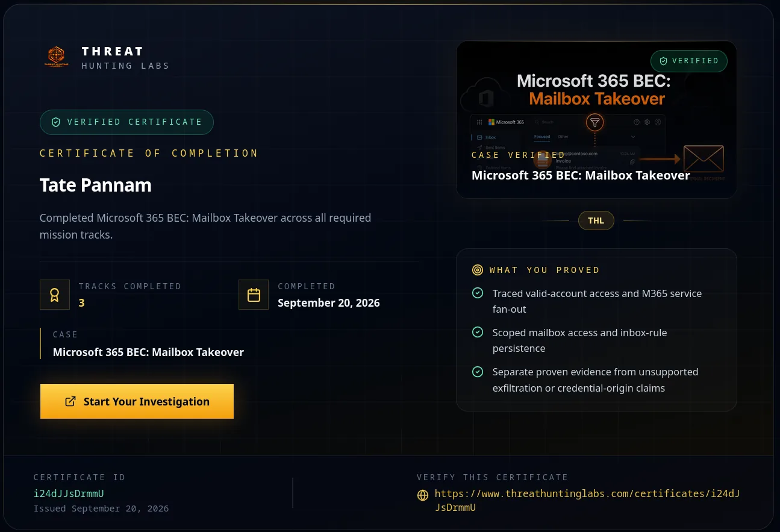Click the CASE VERIFIED text on thumbnail
The width and height of the screenshot is (780, 532).
(x=518, y=155)
